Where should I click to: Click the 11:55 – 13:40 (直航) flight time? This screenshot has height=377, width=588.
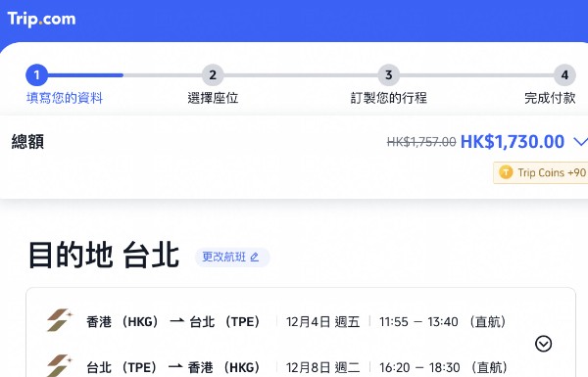[x=443, y=322]
